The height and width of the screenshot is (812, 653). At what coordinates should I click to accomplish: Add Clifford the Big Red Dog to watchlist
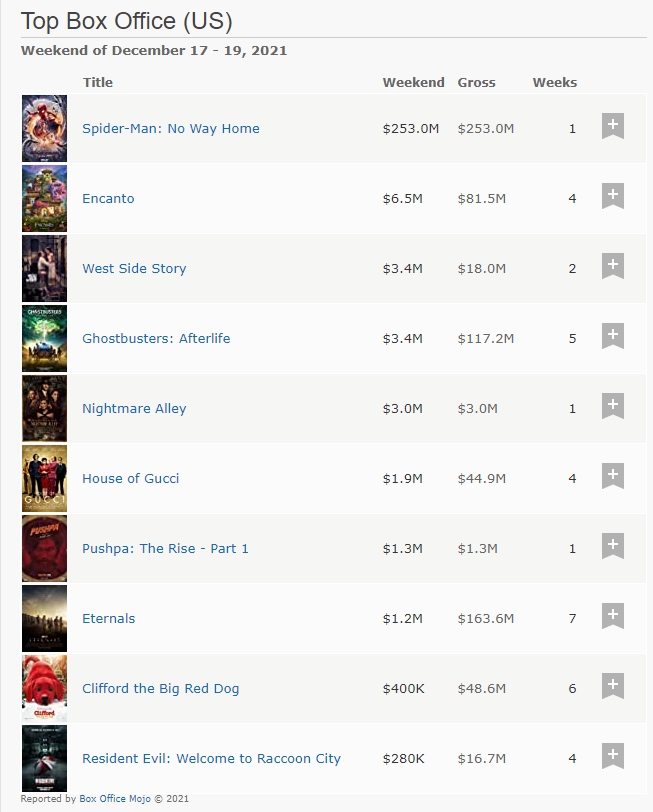point(613,685)
